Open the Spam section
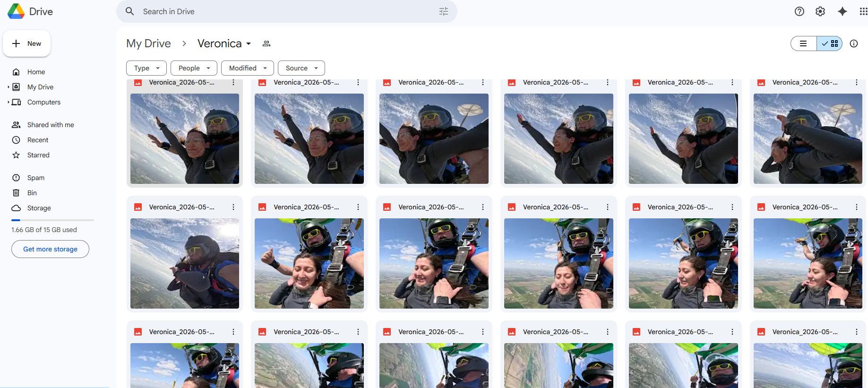 pyautogui.click(x=36, y=178)
